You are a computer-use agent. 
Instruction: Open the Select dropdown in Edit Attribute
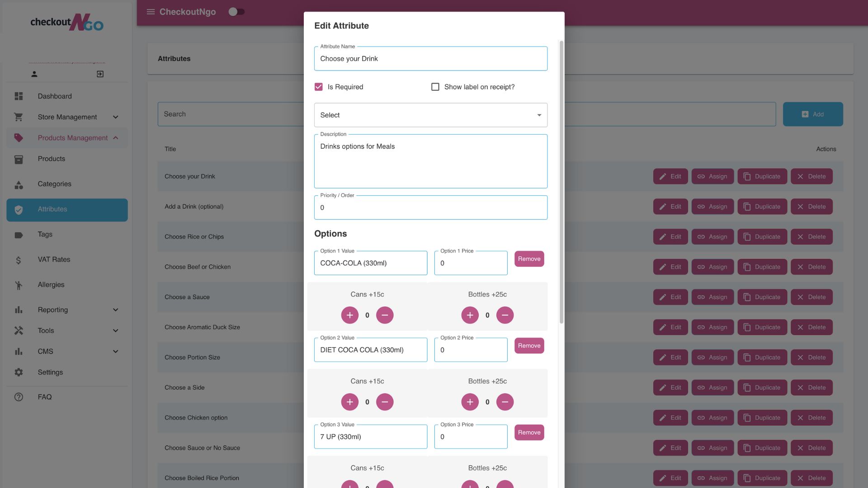[x=430, y=115]
